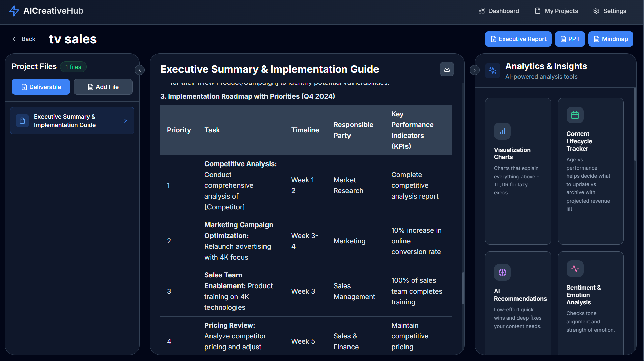644x361 pixels.
Task: Click the 'tv sales' project title
Action: pos(73,39)
